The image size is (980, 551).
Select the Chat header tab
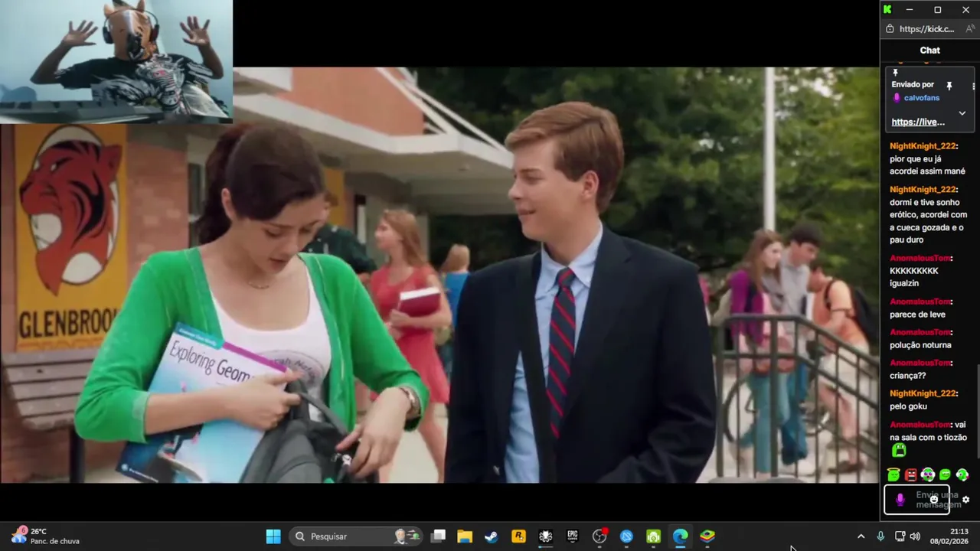[x=929, y=51]
